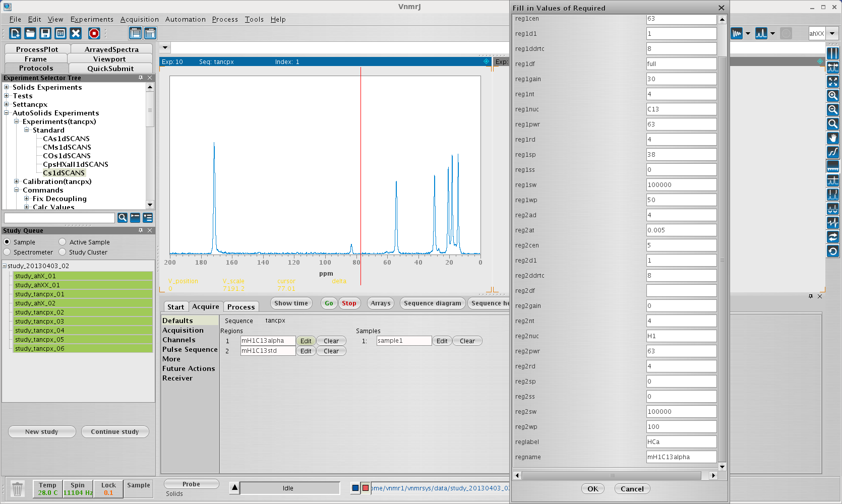Select the pan hand tool
Image resolution: width=842 pixels, height=504 pixels.
tap(832, 138)
